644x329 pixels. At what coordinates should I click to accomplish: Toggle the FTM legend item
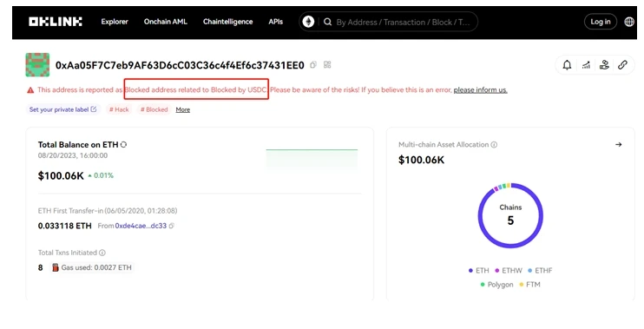point(529,285)
